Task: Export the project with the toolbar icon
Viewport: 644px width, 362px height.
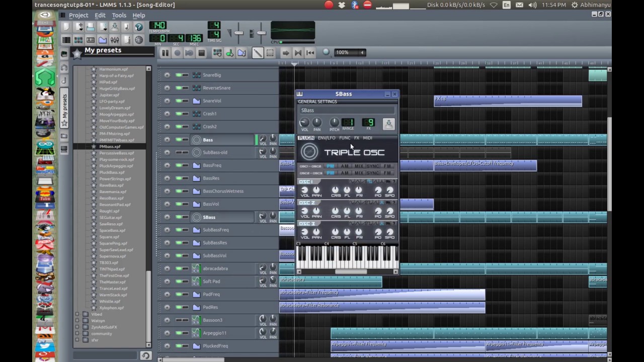Action: tap(127, 27)
